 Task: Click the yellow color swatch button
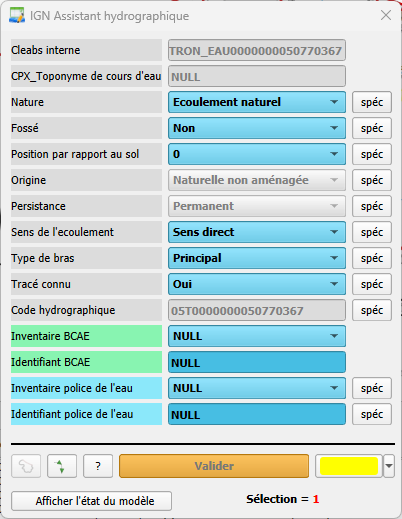349,466
